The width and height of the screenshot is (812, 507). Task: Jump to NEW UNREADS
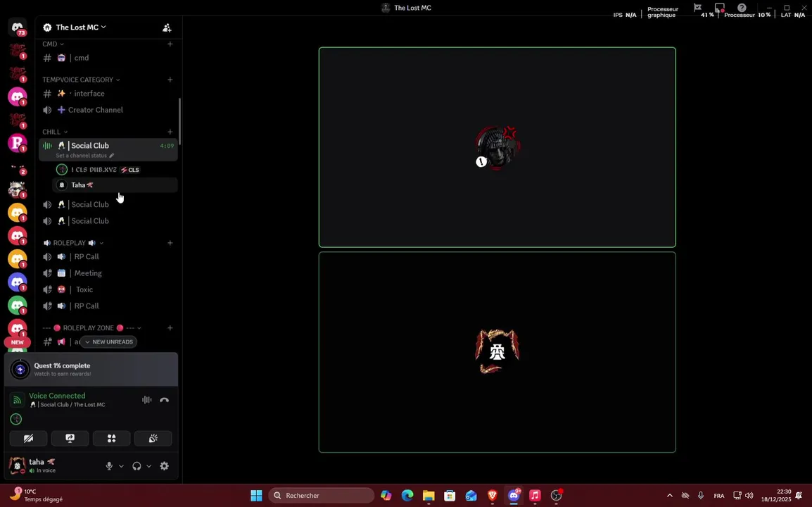tap(109, 342)
